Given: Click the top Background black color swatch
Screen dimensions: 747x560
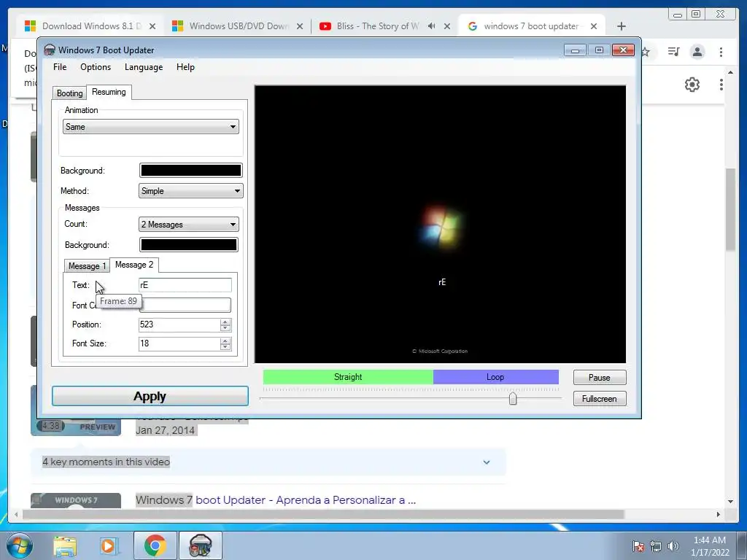Looking at the screenshot, I should (190, 171).
